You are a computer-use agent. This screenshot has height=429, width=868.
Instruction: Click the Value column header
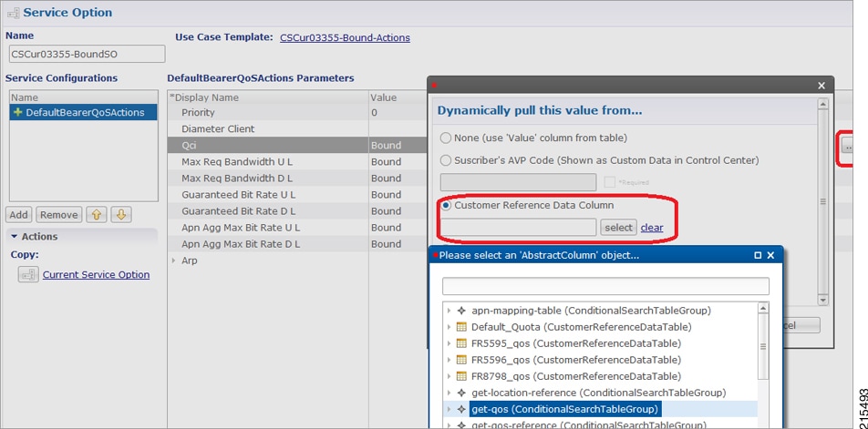point(398,97)
